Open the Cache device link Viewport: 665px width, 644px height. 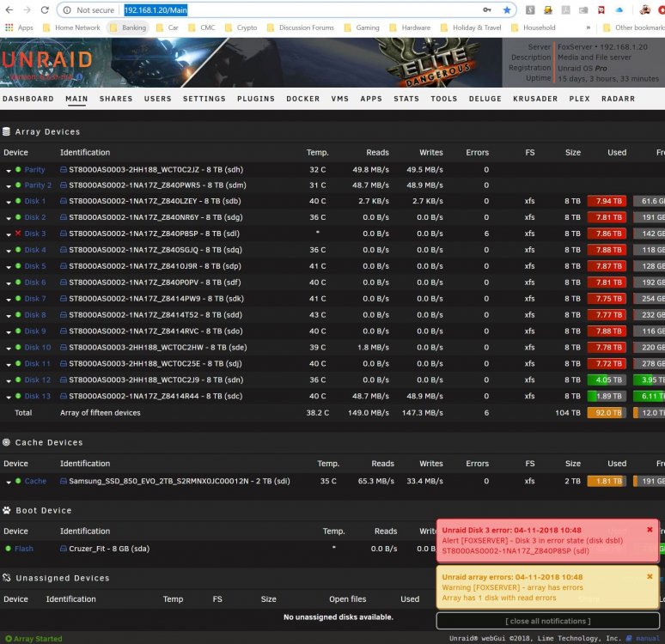pos(35,481)
